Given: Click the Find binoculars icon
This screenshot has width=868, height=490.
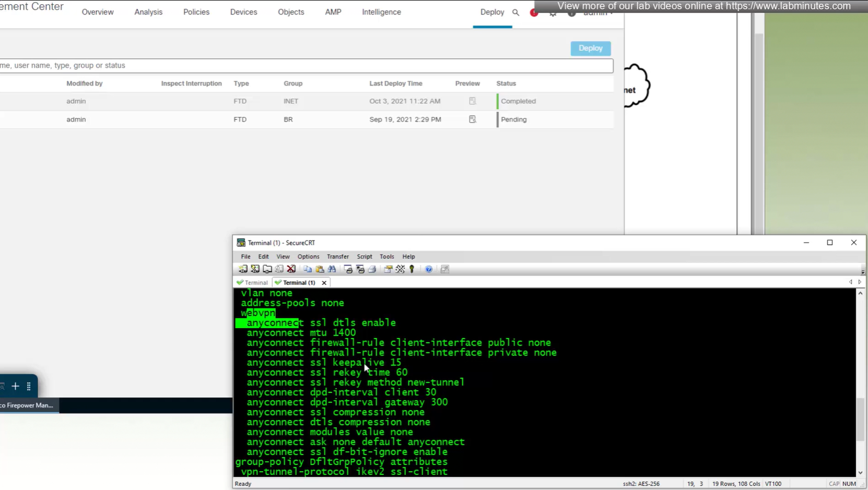Looking at the screenshot, I should click(332, 269).
